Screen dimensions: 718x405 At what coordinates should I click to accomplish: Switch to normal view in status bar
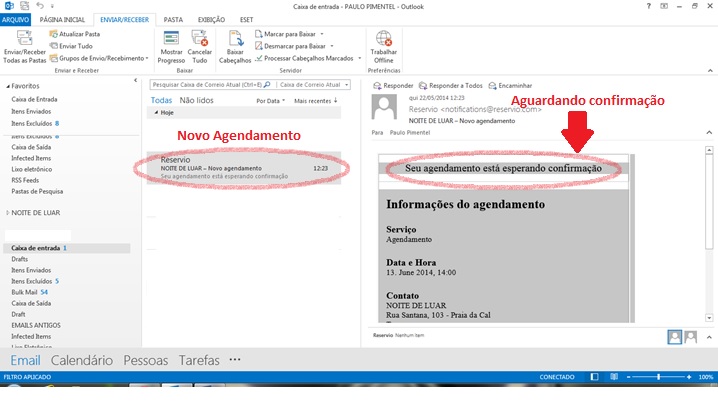pos(593,377)
